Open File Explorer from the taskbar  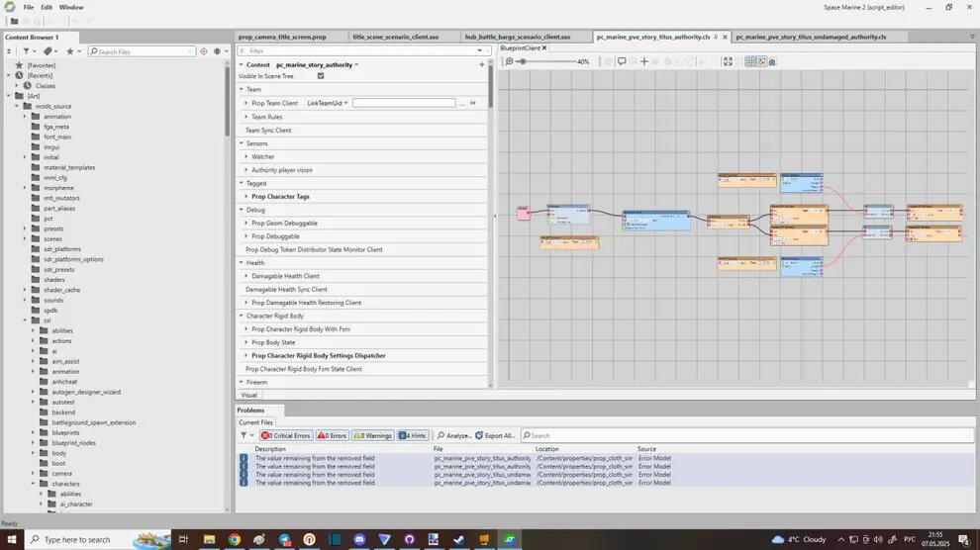(x=210, y=539)
